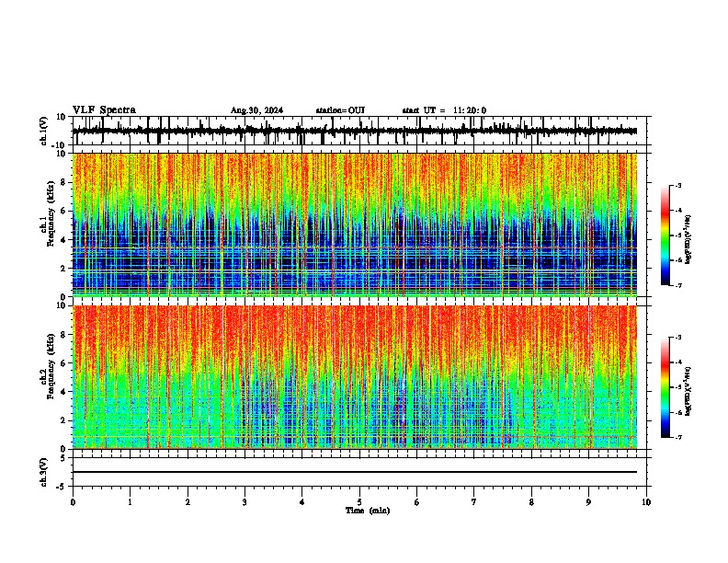
Task: Click the ch.2 spectrogram colorbar
Action: (x=665, y=387)
